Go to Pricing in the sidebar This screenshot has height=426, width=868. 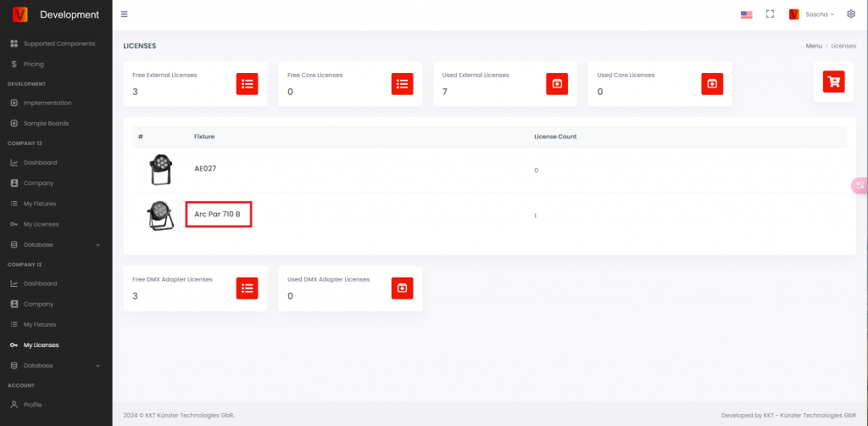tap(33, 64)
